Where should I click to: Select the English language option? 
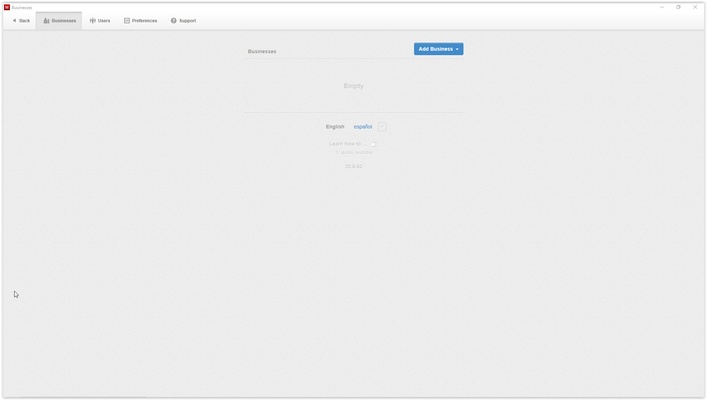335,127
